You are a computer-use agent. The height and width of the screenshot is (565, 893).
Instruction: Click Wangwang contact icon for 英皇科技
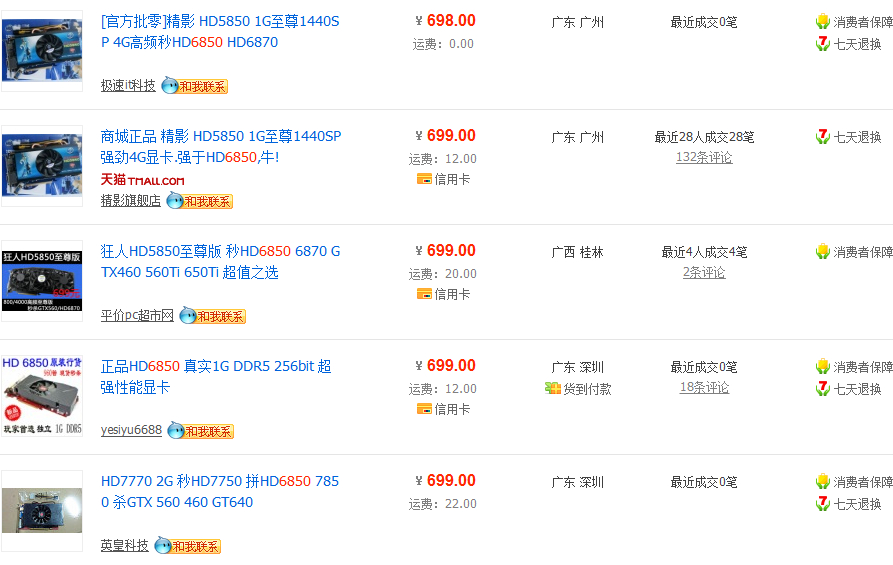pyautogui.click(x=187, y=546)
